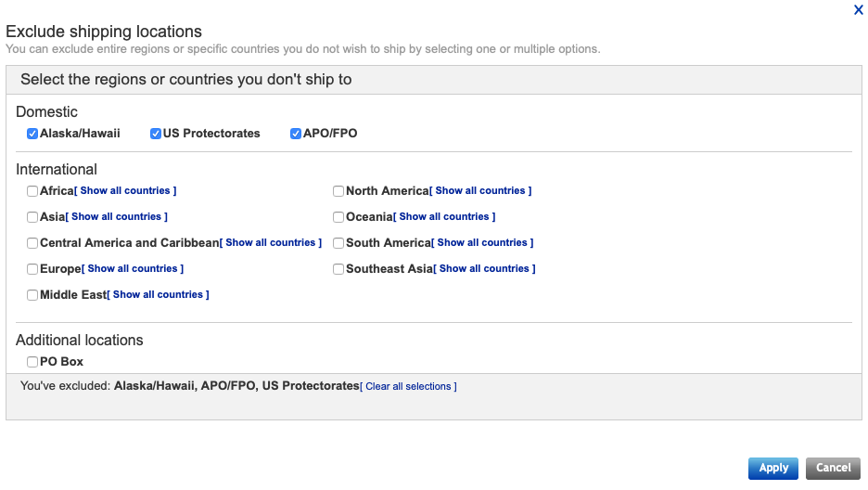This screenshot has width=868, height=490.
Task: Check Central America and Caribbean checkbox
Action: pyautogui.click(x=32, y=243)
